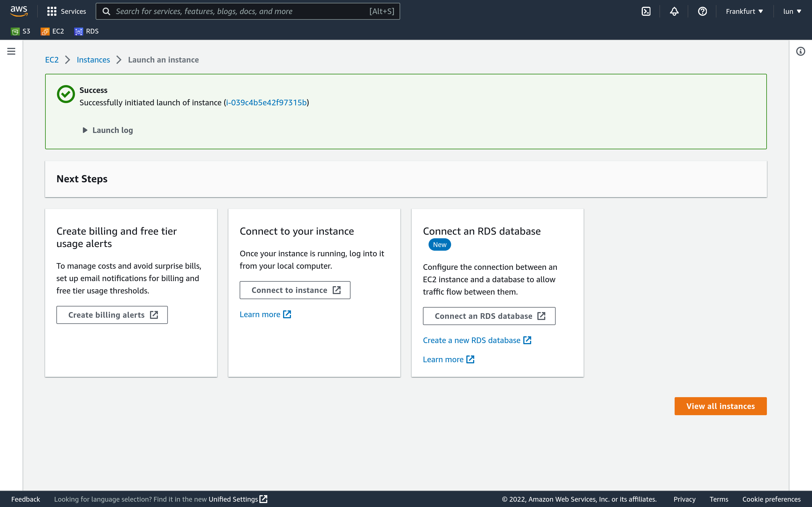This screenshot has width=812, height=507.
Task: Click the launched instance ID link
Action: tap(266, 102)
